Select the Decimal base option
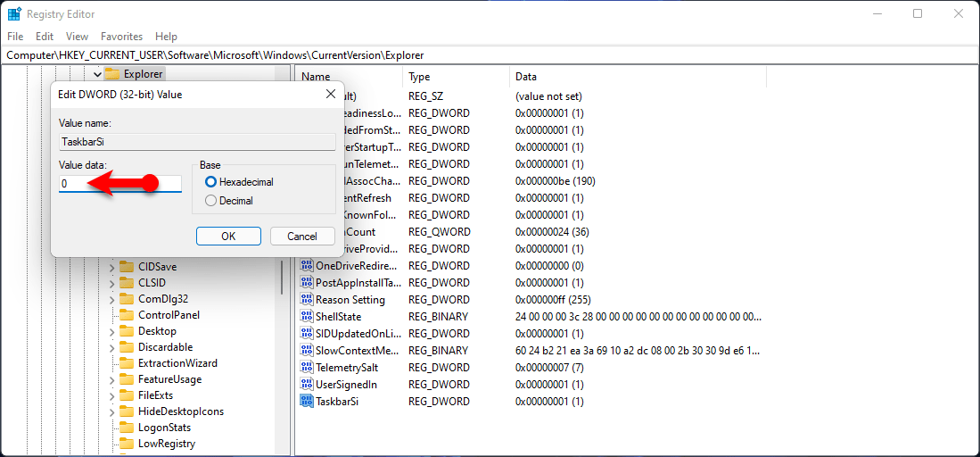 [x=210, y=201]
